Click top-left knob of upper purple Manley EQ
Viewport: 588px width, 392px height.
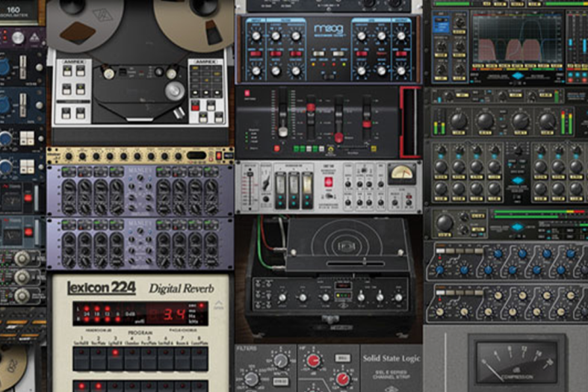[x=69, y=186]
